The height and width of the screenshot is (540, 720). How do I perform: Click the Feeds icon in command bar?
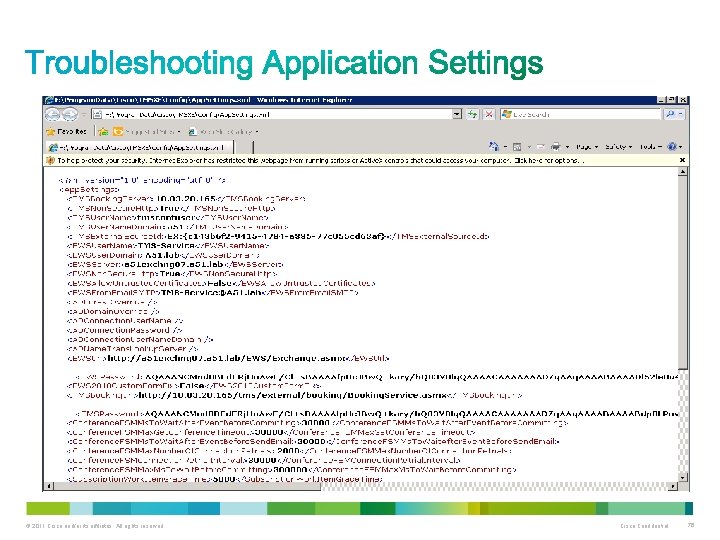(517, 147)
